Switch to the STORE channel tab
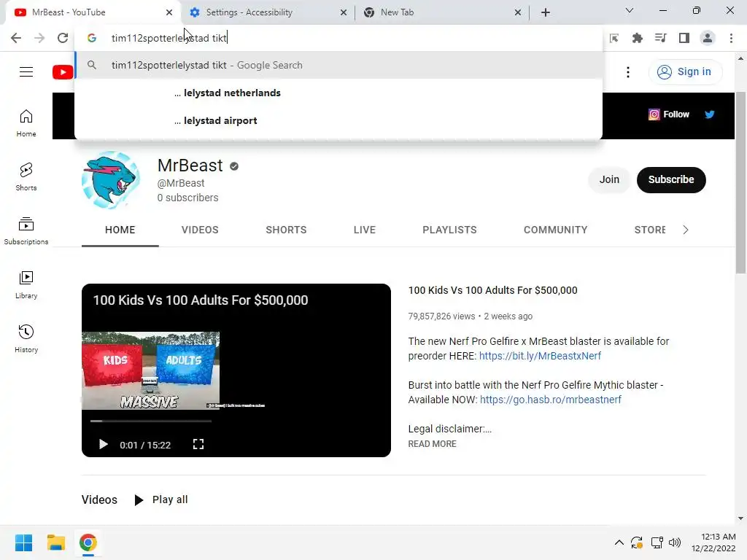 point(650,230)
